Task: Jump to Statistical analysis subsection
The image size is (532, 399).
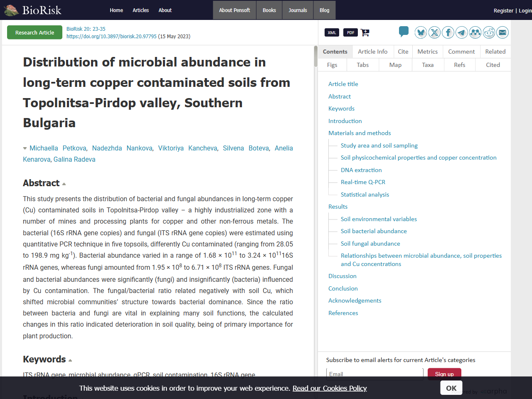Action: pos(365,195)
